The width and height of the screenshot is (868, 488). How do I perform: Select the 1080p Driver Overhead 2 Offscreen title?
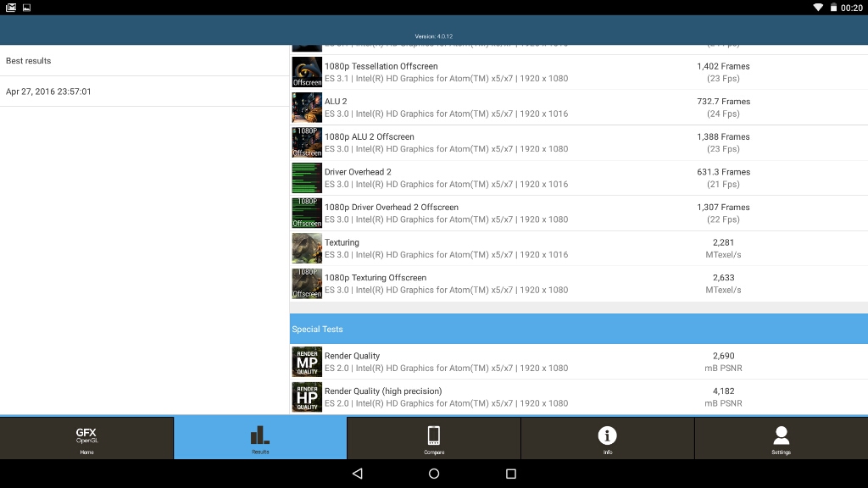click(392, 208)
